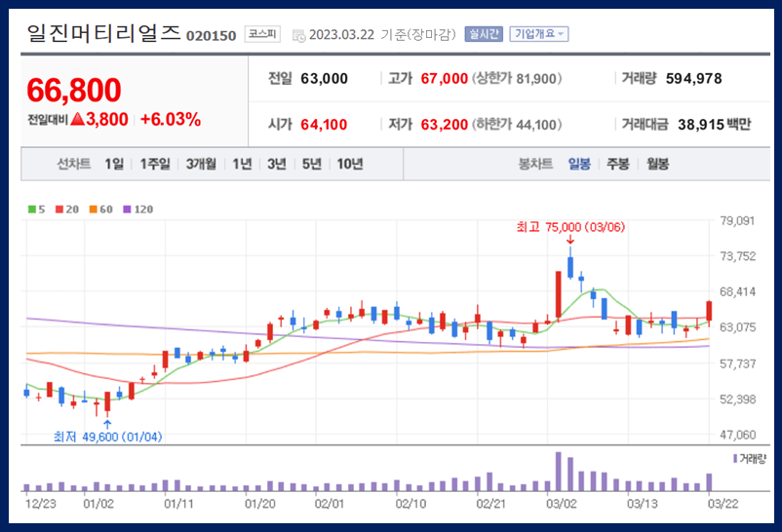
Task: Select the 3개월 line chart tab
Action: (202, 164)
